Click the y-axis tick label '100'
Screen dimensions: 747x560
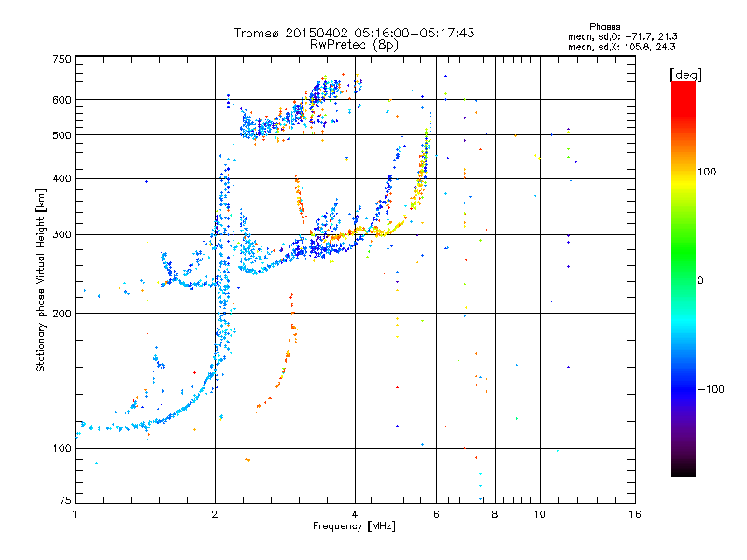tap(62, 449)
